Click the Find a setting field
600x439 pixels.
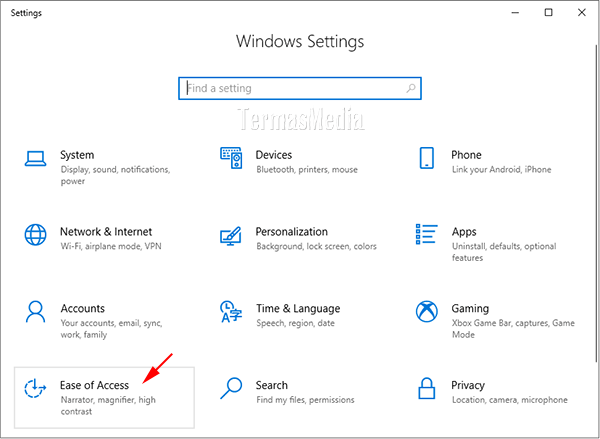300,88
